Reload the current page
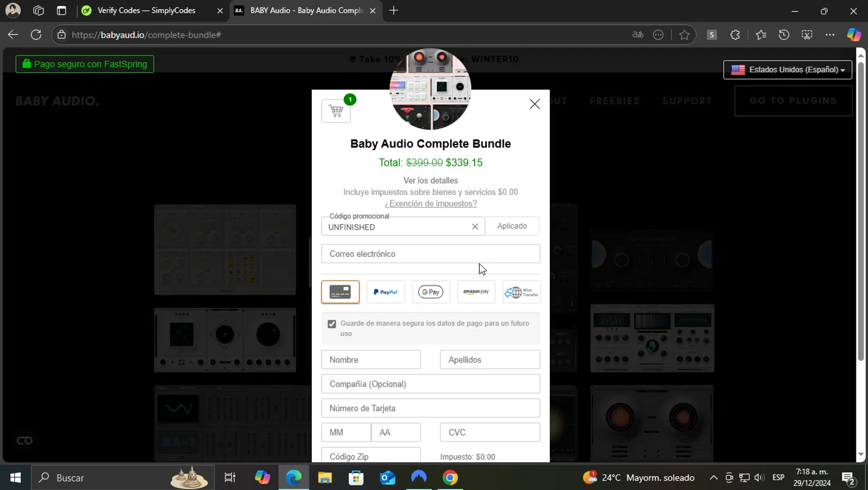 [x=36, y=35]
